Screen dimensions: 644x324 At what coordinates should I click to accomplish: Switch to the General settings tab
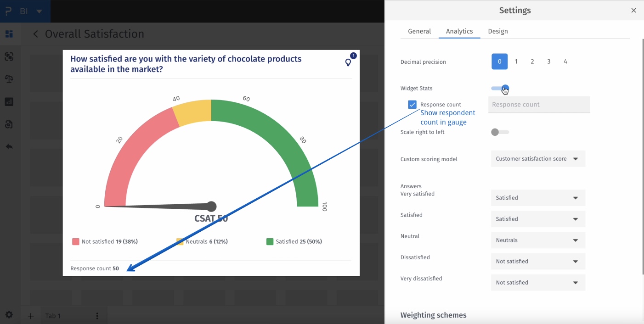click(419, 31)
